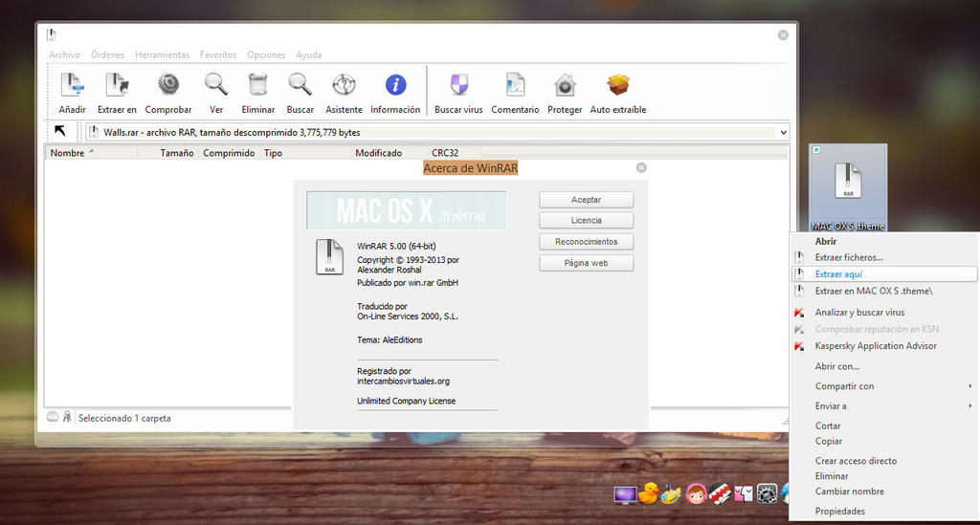Open the Opciones menu
Image resolution: width=980 pixels, height=525 pixels.
[x=266, y=55]
